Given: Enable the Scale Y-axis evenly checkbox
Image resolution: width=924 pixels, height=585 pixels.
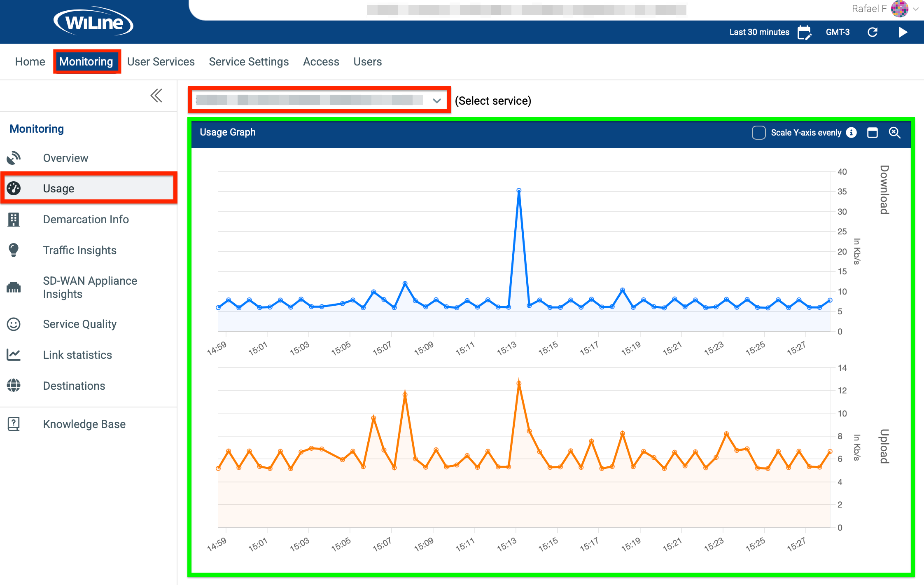Looking at the screenshot, I should (758, 133).
